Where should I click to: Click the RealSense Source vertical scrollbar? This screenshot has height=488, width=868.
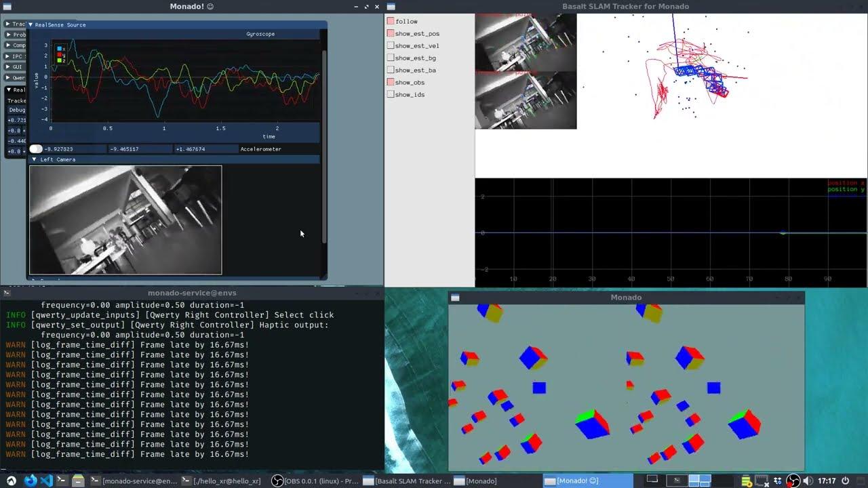click(x=324, y=146)
